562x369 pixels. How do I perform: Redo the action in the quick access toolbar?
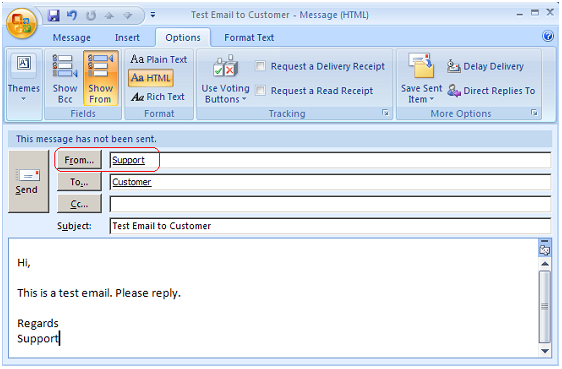tap(91, 15)
